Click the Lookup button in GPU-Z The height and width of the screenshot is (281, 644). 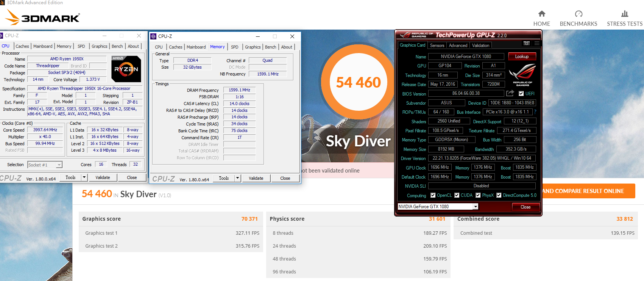pyautogui.click(x=522, y=57)
